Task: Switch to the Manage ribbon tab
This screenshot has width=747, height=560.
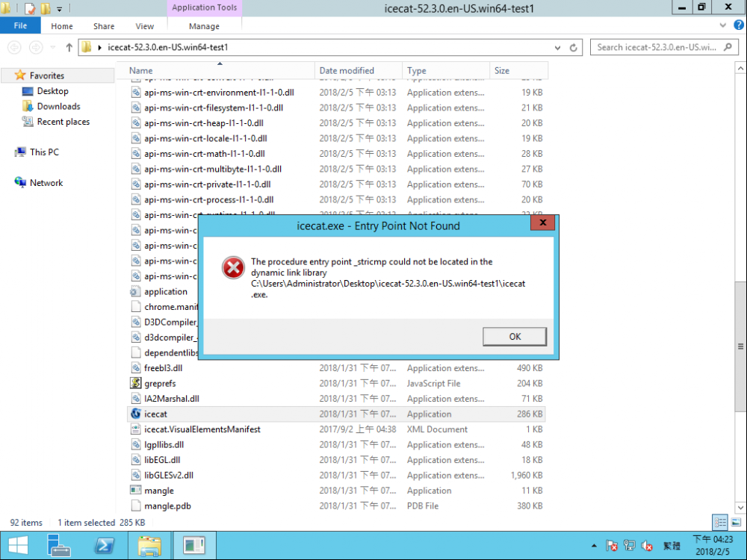Action: [x=203, y=25]
